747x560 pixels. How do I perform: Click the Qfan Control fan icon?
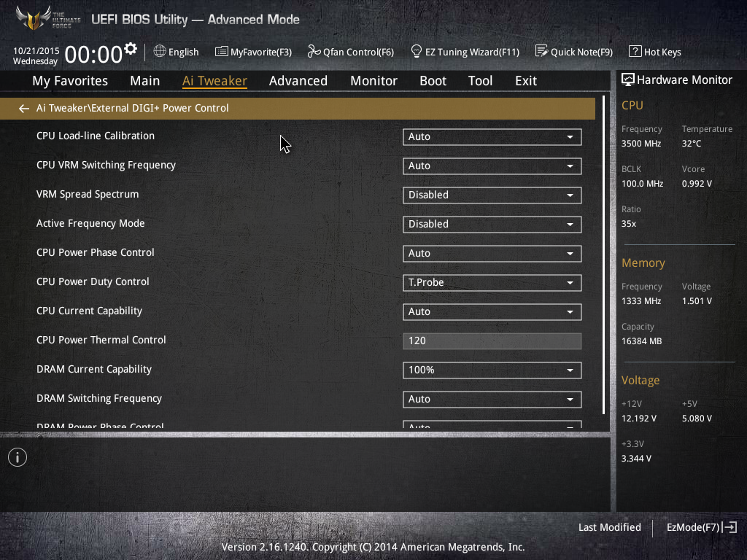pos(314,51)
